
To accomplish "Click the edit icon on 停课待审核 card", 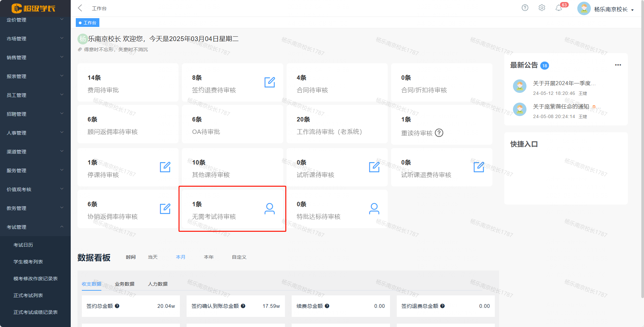I will click(165, 167).
